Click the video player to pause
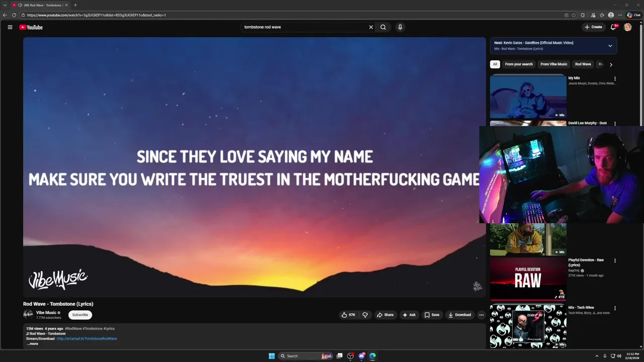This screenshot has width=644, height=362. pyautogui.click(x=255, y=167)
